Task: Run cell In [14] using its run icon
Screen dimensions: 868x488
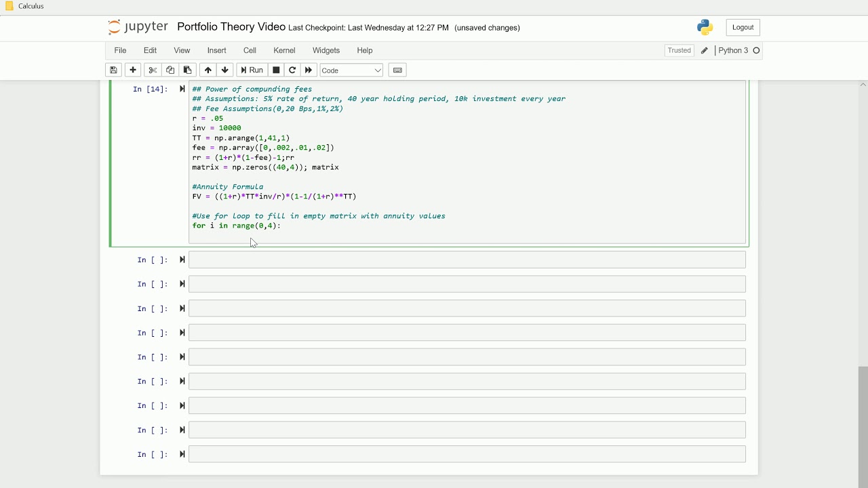Action: pos(182,89)
